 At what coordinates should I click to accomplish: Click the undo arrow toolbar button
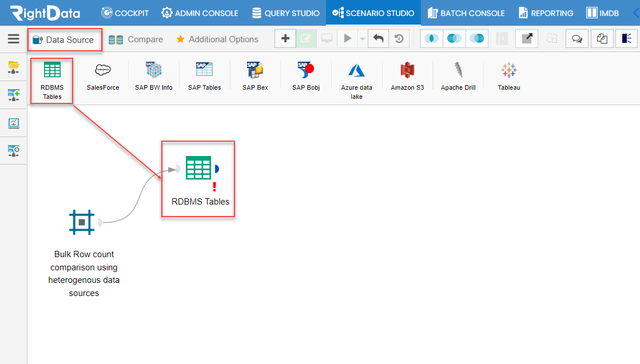coord(379,39)
